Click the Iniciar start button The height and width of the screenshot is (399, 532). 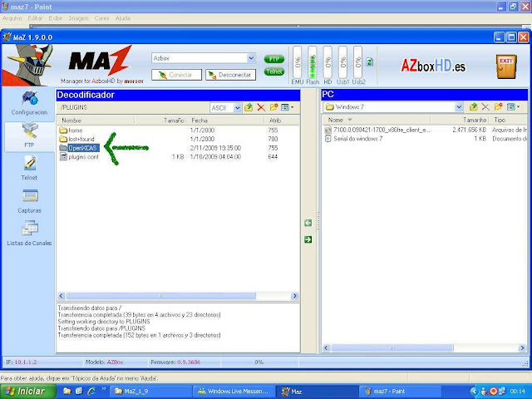coord(27,392)
